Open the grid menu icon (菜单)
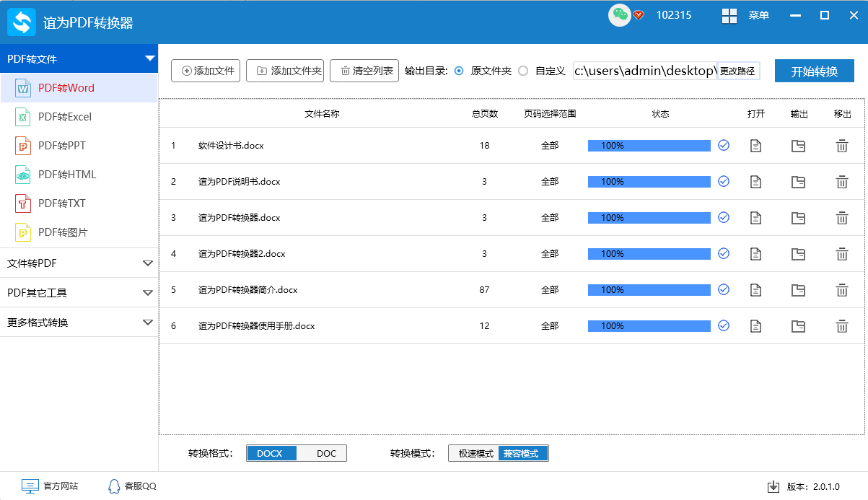The width and height of the screenshot is (868, 500). point(729,16)
